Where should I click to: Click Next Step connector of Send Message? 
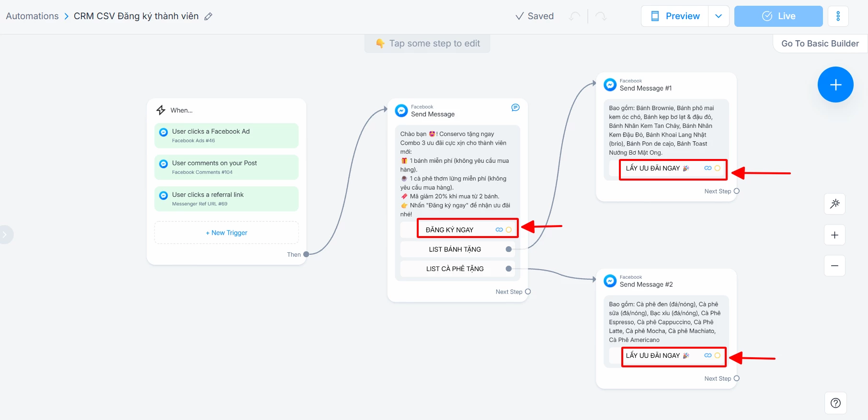click(x=528, y=292)
